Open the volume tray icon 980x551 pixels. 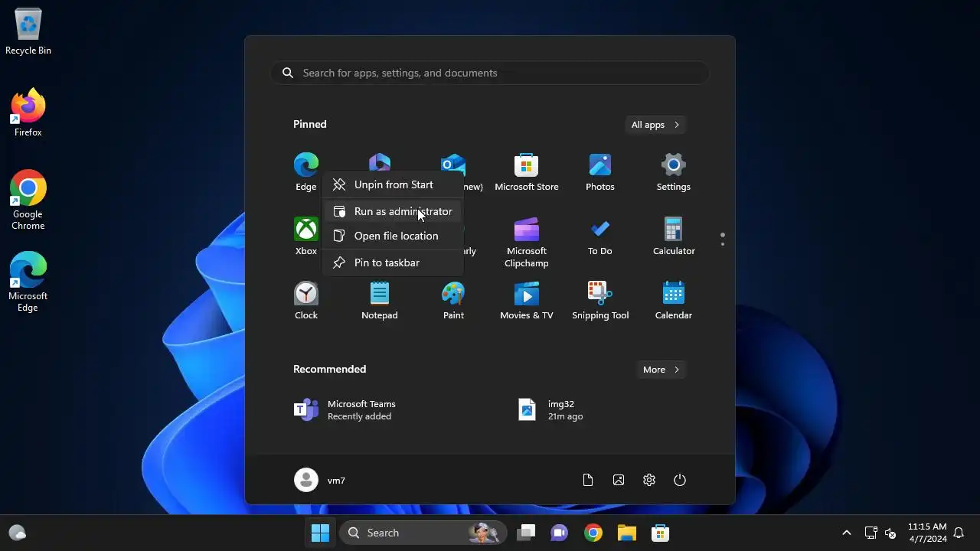[890, 533]
